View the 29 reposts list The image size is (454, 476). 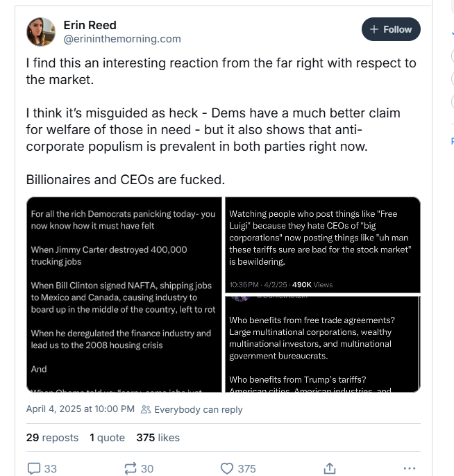point(52,438)
